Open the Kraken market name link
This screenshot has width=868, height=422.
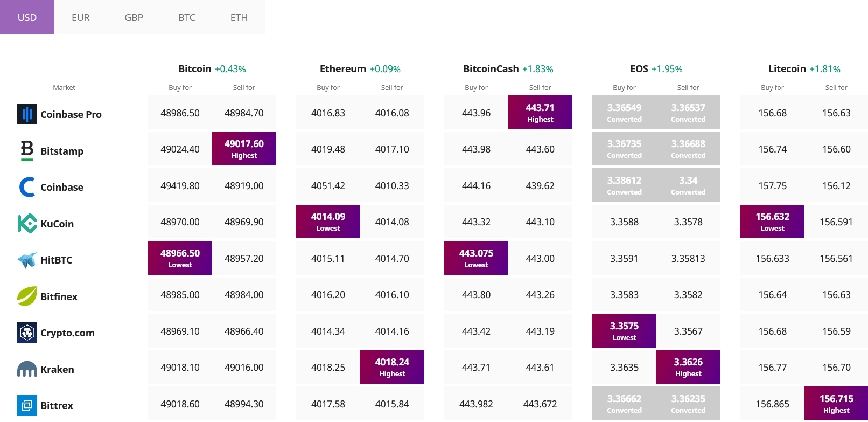(57, 369)
